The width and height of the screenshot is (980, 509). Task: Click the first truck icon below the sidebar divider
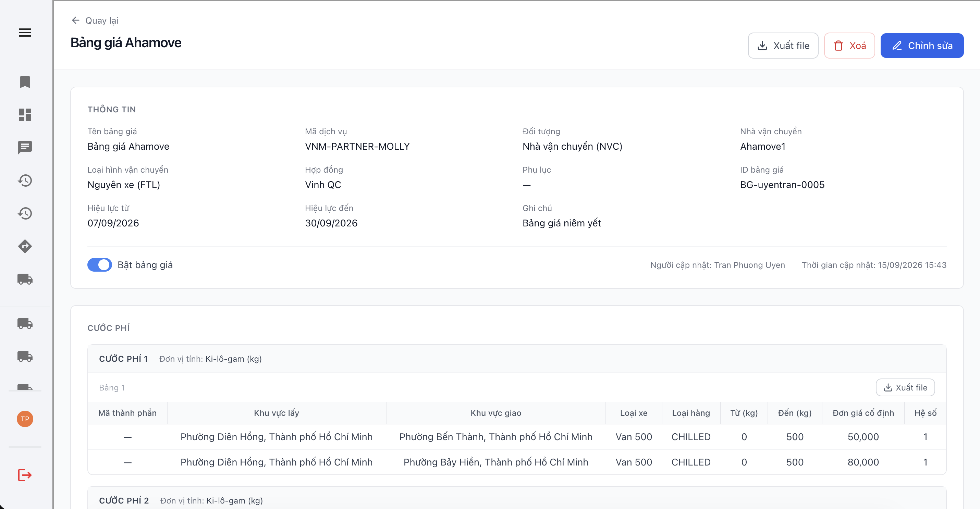[x=25, y=323]
